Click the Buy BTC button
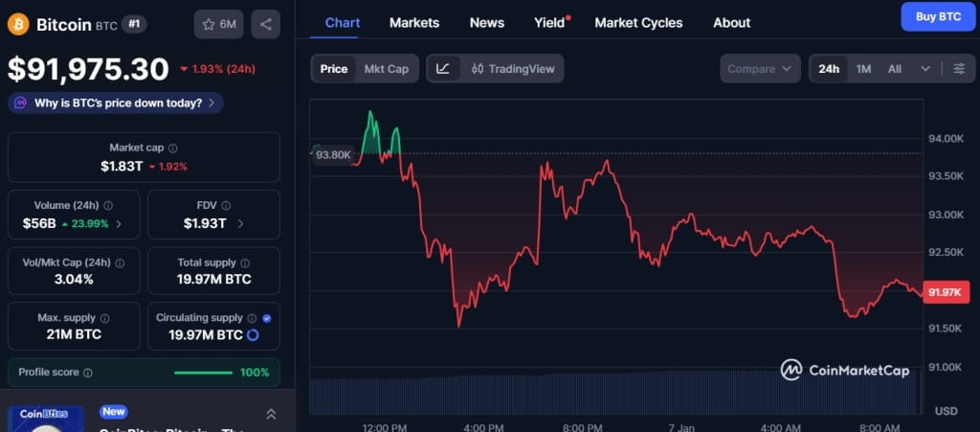The width and height of the screenshot is (980, 432). click(938, 17)
